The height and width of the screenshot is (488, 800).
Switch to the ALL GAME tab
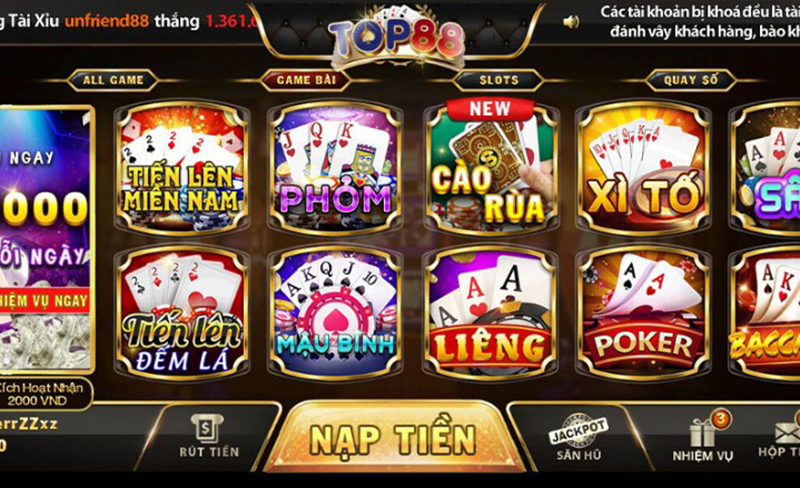[113, 80]
